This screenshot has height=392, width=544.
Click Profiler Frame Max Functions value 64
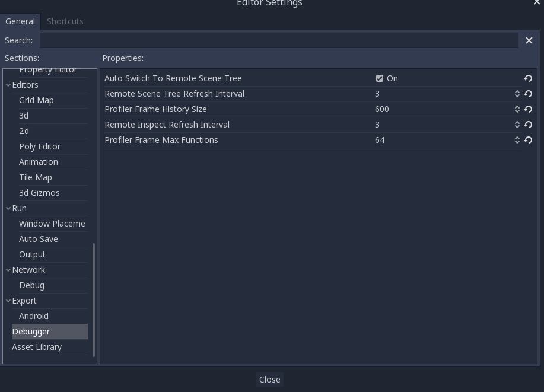[x=380, y=140]
